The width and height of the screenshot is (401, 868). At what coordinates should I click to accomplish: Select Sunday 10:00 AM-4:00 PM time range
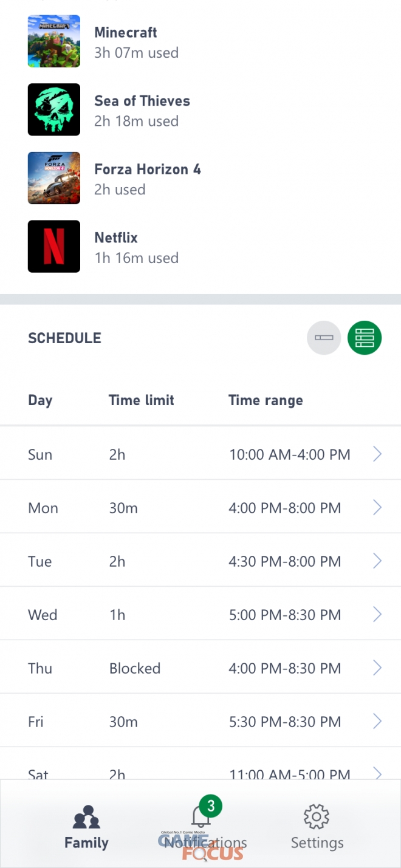click(x=289, y=454)
